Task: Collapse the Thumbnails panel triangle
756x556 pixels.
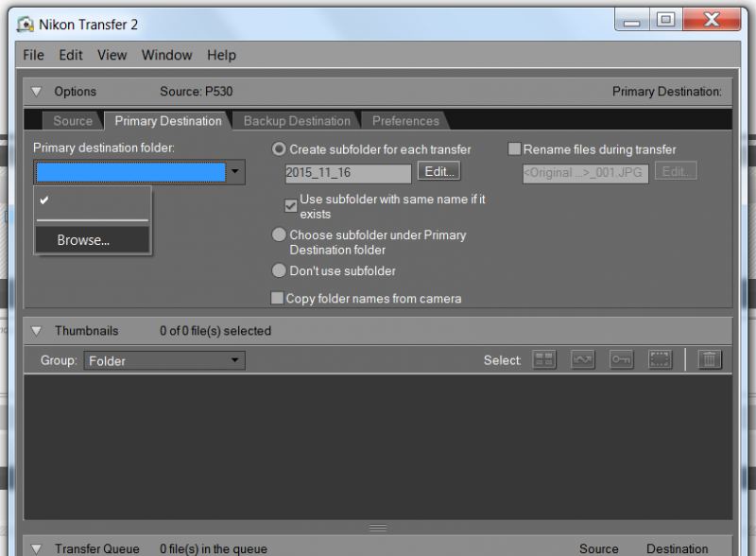Action: tap(37, 331)
